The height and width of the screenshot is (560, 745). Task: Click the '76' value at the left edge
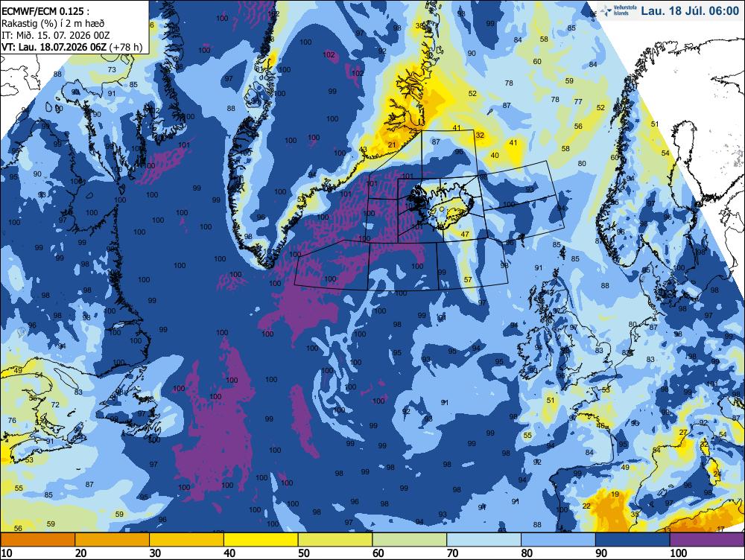[x=12, y=420]
